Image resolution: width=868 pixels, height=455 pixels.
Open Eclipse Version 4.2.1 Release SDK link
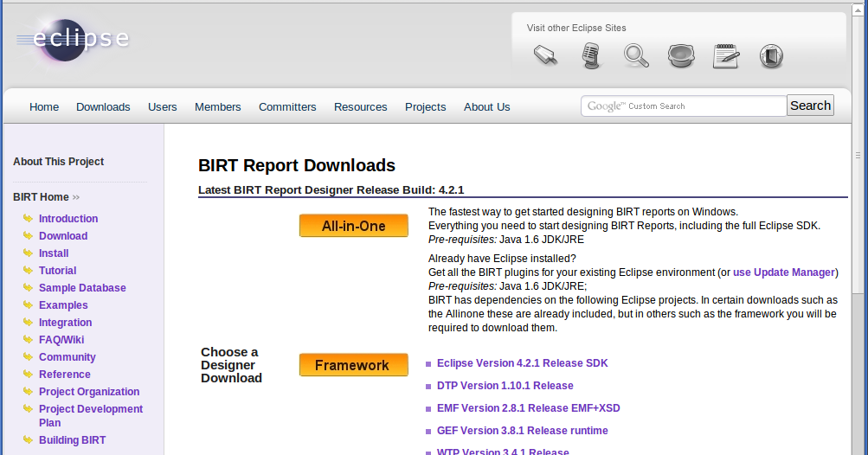(x=522, y=363)
